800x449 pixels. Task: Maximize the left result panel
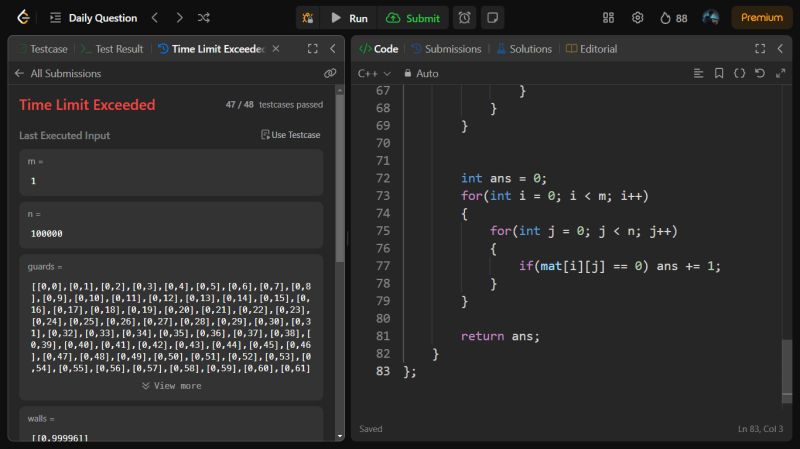coord(313,49)
